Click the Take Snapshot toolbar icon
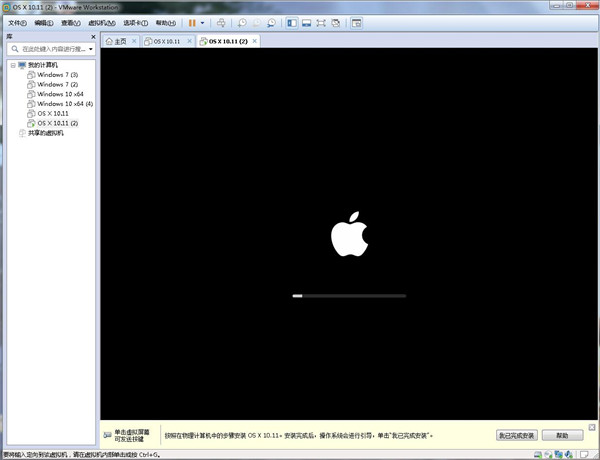Viewport: 600px width, 460px height. click(242, 23)
